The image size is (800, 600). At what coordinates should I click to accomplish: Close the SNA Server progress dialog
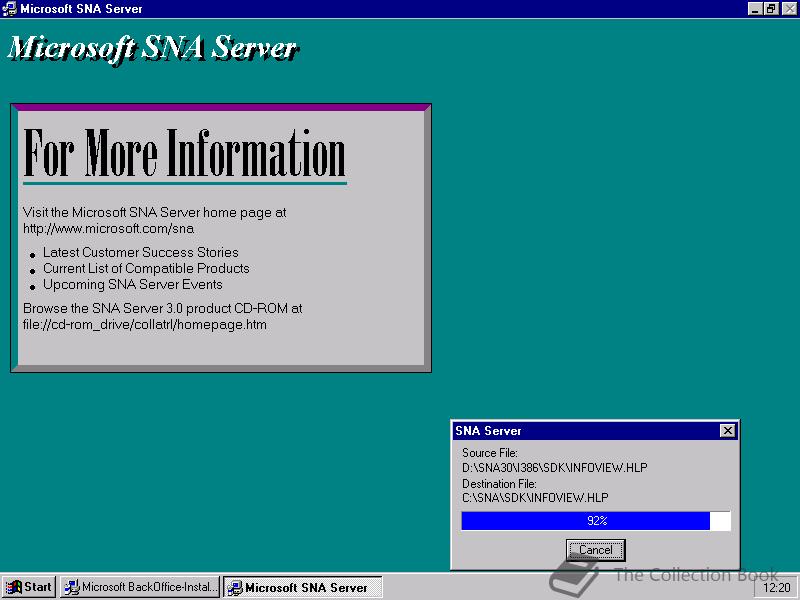[728, 431]
